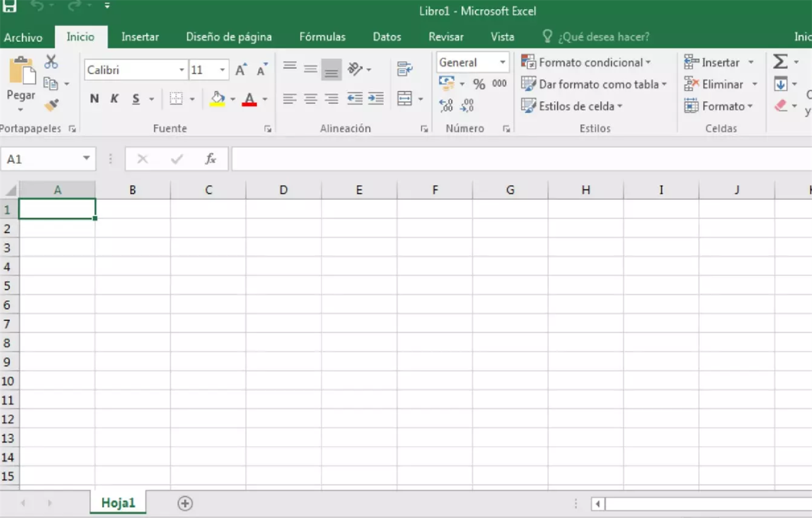The width and height of the screenshot is (812, 518).
Task: Open the Formato cells dropdown
Action: 719,106
